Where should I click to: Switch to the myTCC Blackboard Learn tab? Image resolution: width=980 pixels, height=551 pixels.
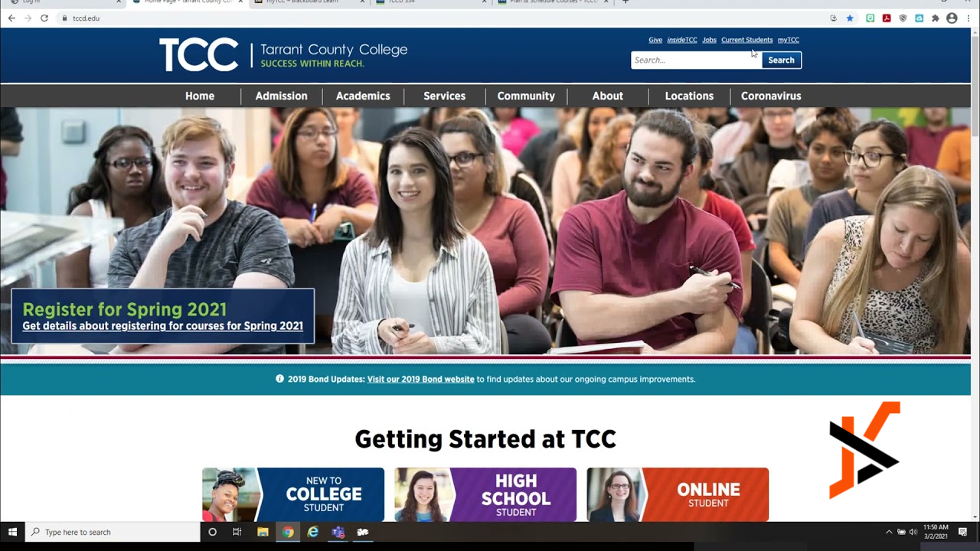(x=306, y=2)
